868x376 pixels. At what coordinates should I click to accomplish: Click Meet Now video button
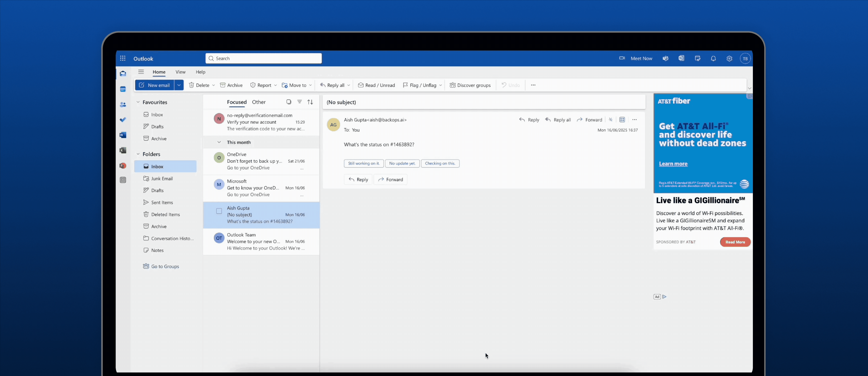coord(635,58)
